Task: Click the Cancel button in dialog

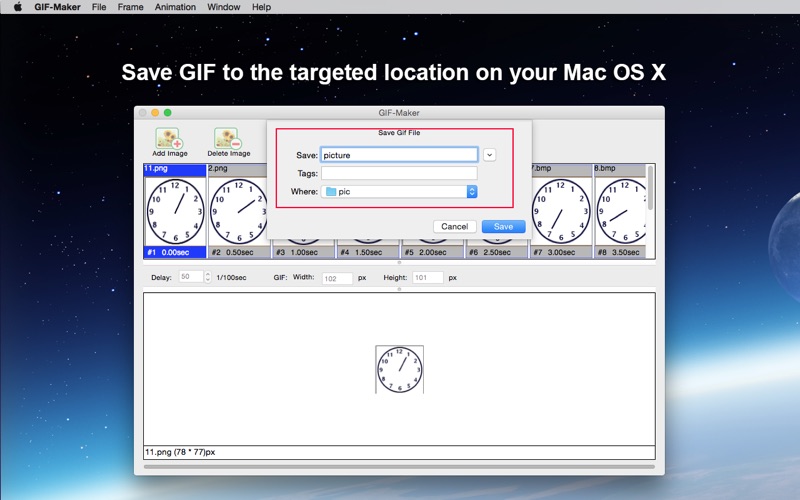Action: click(455, 227)
